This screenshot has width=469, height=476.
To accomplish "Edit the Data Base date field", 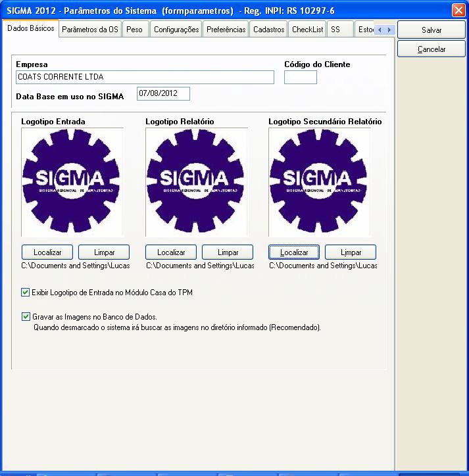I will click(x=163, y=93).
